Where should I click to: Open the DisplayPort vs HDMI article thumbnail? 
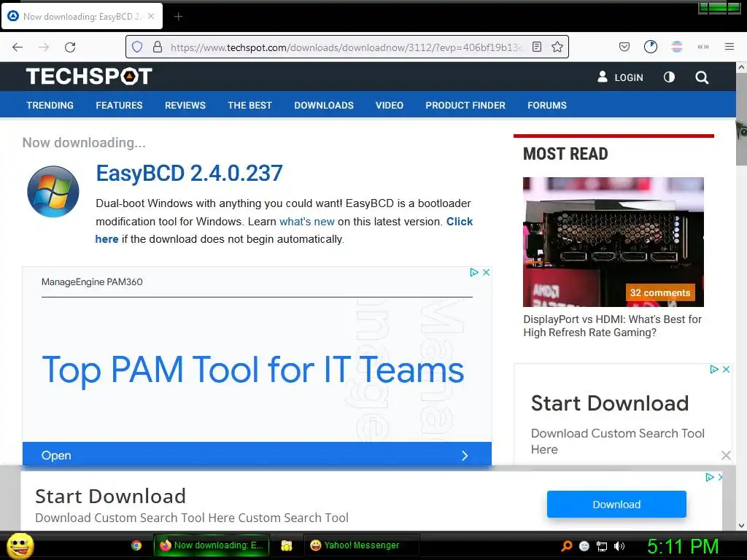coord(613,242)
